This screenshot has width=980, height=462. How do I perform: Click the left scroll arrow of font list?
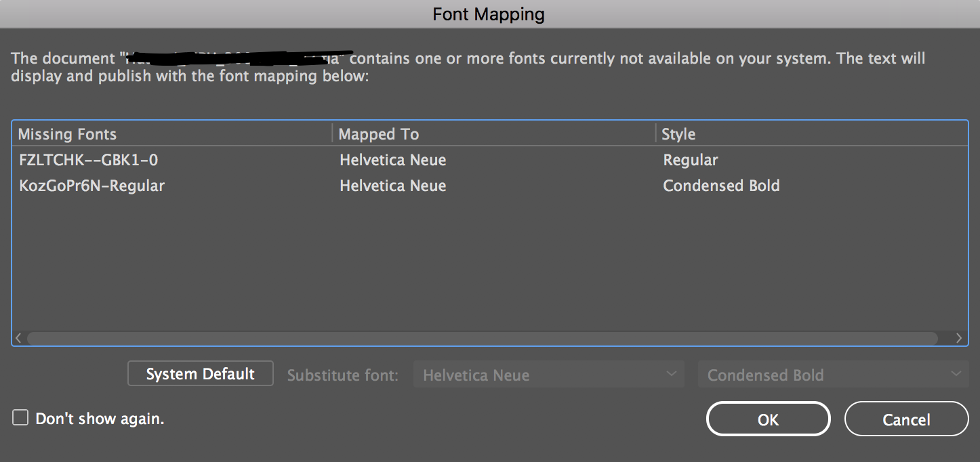coord(18,338)
